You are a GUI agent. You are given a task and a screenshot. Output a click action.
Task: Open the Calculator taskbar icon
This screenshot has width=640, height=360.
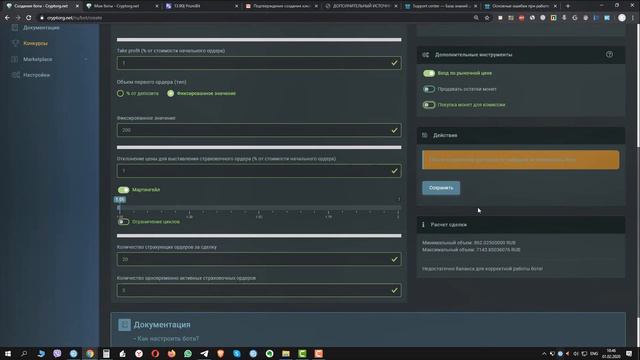pyautogui.click(x=106, y=353)
